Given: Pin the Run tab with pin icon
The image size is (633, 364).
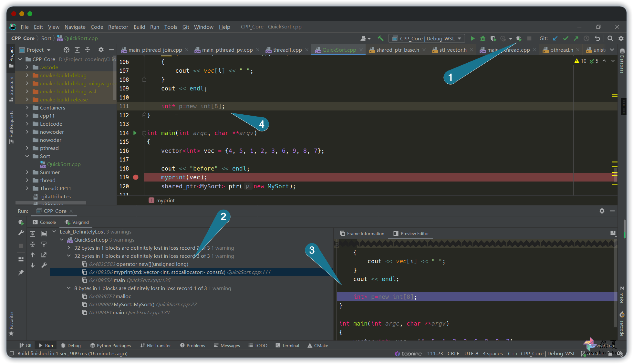Looking at the screenshot, I should coord(21,273).
